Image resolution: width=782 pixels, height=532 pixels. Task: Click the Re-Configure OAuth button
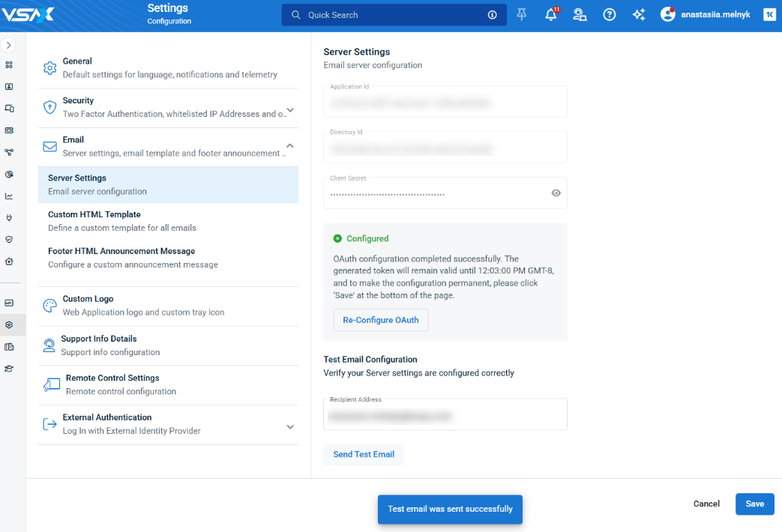point(381,321)
